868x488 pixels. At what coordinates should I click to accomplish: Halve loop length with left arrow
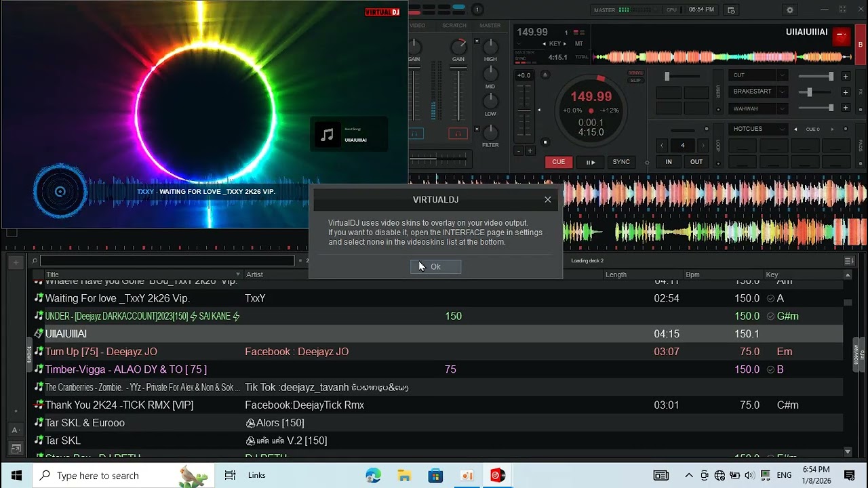(663, 145)
